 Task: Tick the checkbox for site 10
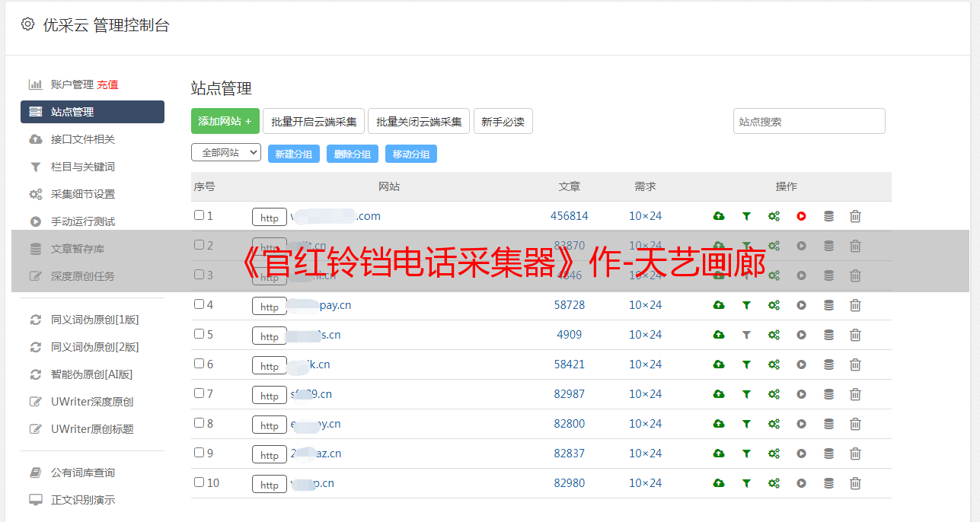(x=199, y=482)
